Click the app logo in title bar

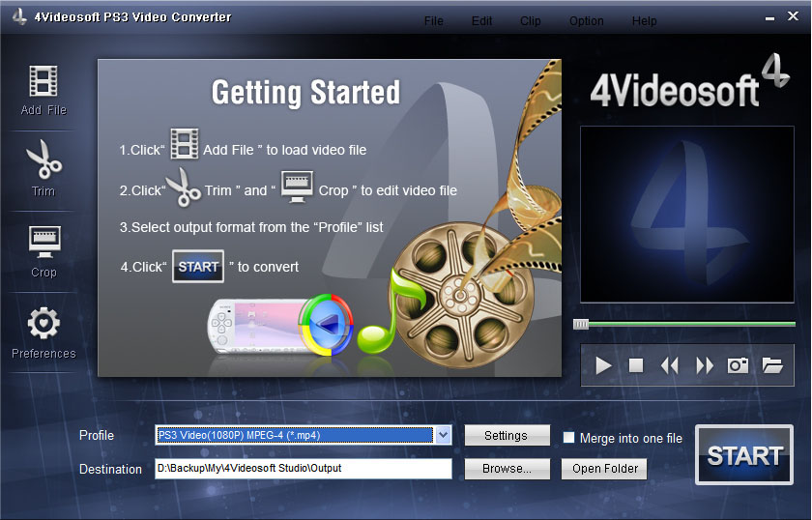(19, 16)
